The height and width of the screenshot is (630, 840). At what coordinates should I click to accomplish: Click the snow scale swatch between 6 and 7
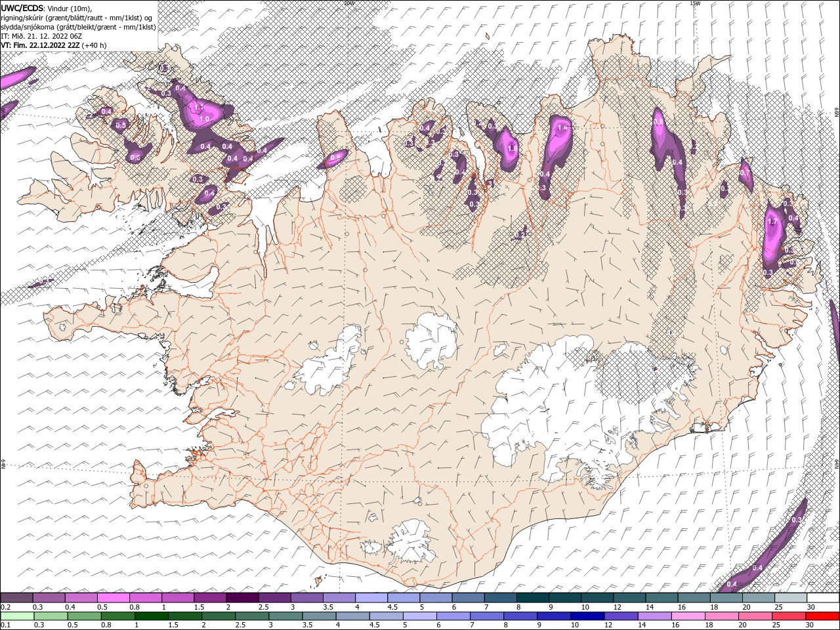[x=468, y=598]
